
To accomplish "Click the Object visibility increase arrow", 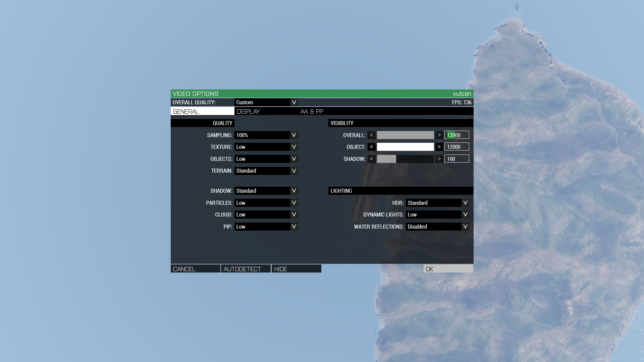I will [439, 147].
